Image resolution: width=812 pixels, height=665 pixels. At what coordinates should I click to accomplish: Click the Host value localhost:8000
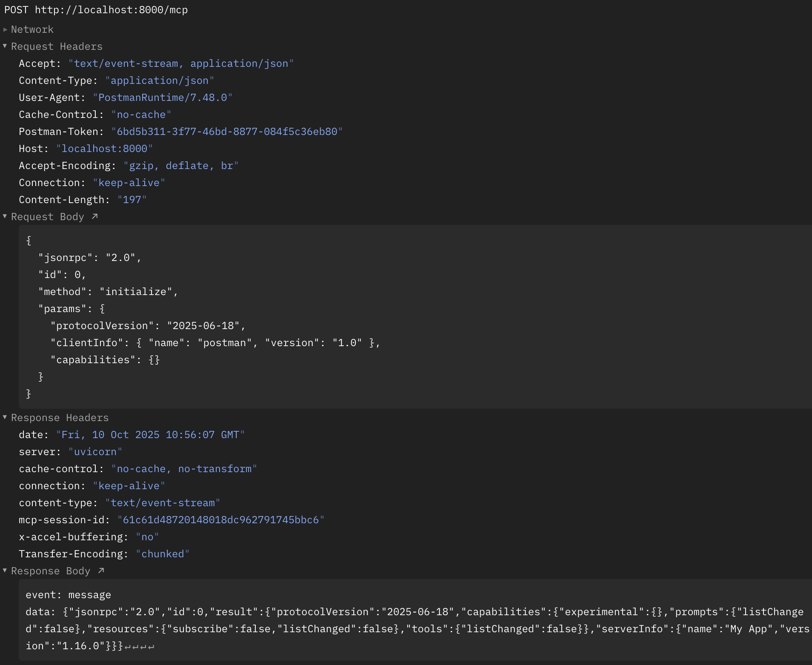(105, 148)
